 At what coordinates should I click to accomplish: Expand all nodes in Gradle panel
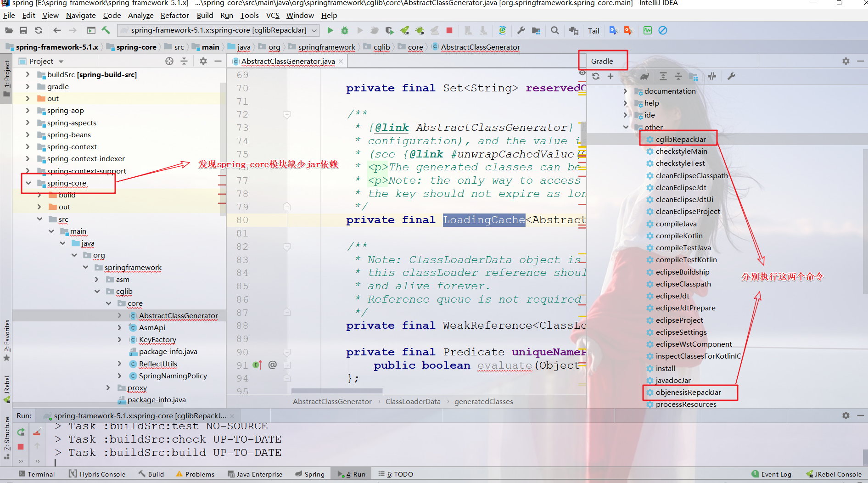point(663,76)
